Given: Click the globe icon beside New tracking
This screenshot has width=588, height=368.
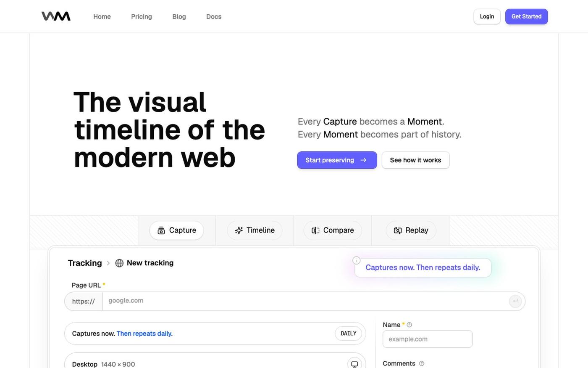Looking at the screenshot, I should click(119, 263).
